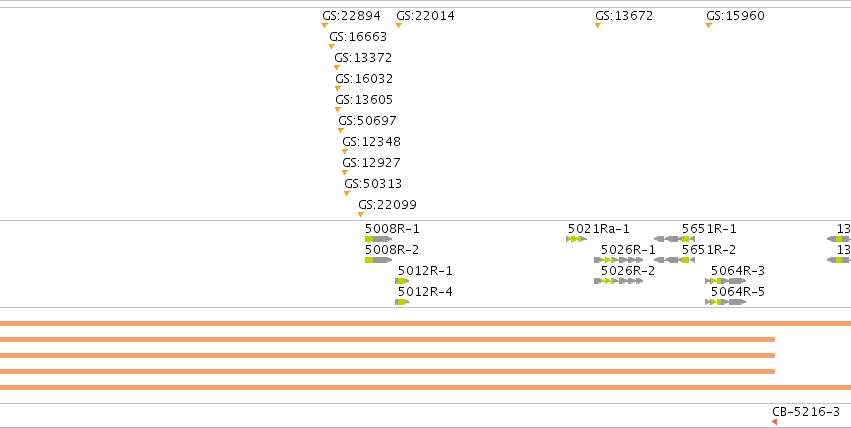Select the 5064R-3 gene model

coord(726,281)
